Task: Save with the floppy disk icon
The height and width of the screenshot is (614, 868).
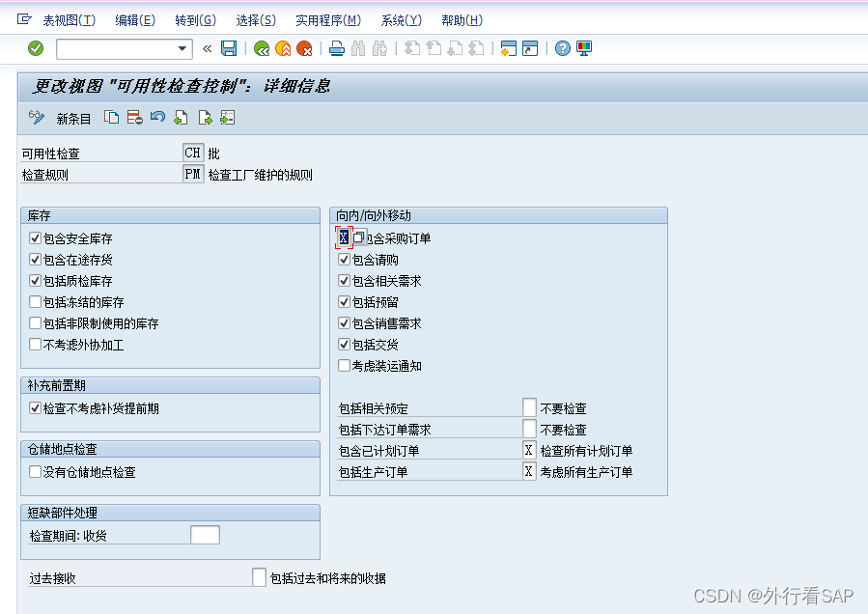Action: pos(229,48)
